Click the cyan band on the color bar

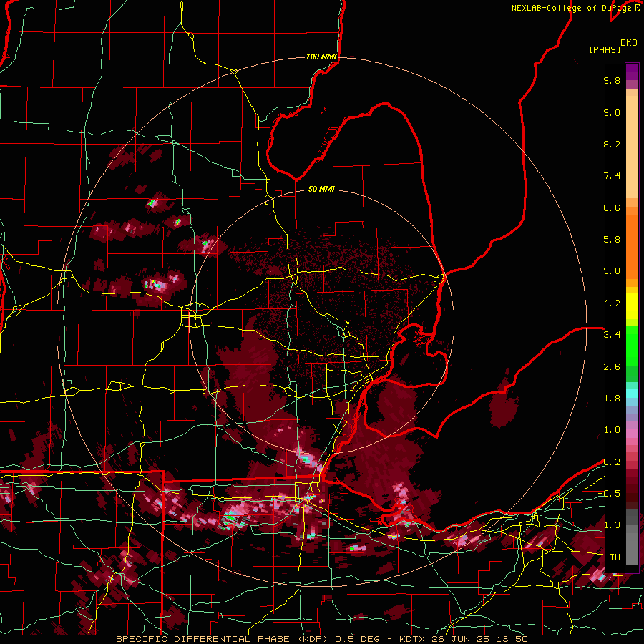pos(632,394)
